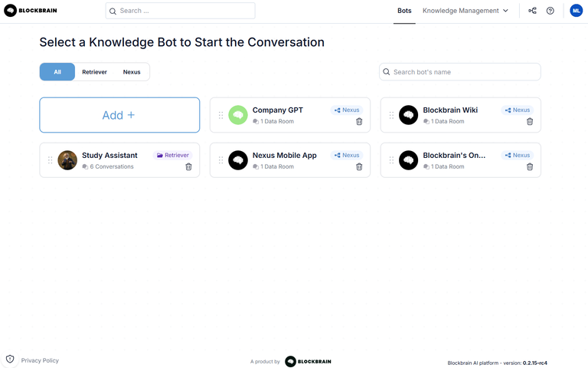Open the help question mark icon

pos(550,11)
